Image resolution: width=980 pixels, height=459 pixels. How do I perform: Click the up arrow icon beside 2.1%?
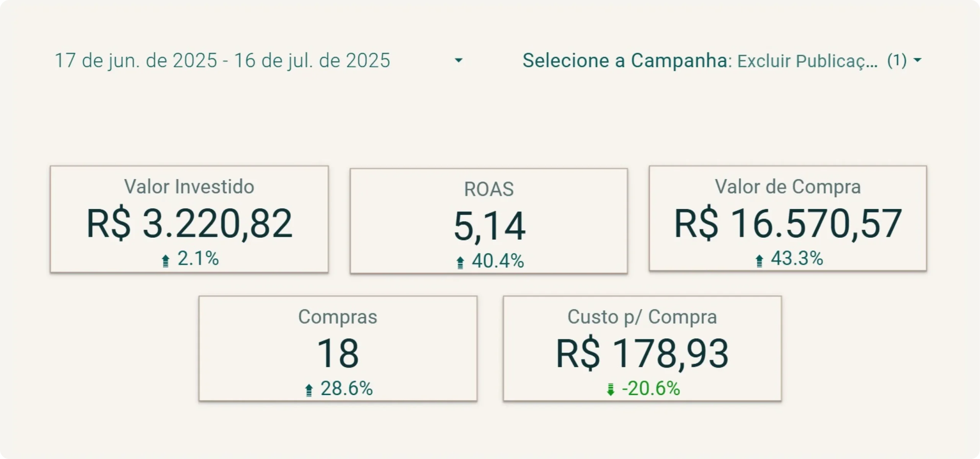point(165,261)
